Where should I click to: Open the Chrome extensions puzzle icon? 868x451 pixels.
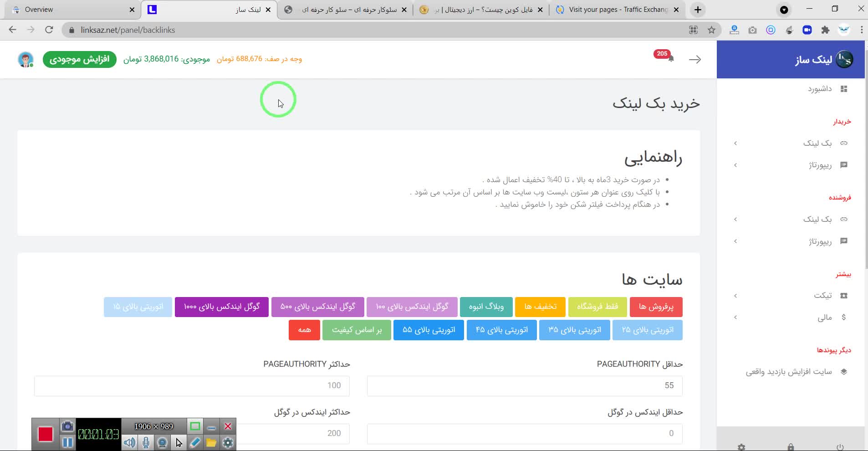click(825, 30)
